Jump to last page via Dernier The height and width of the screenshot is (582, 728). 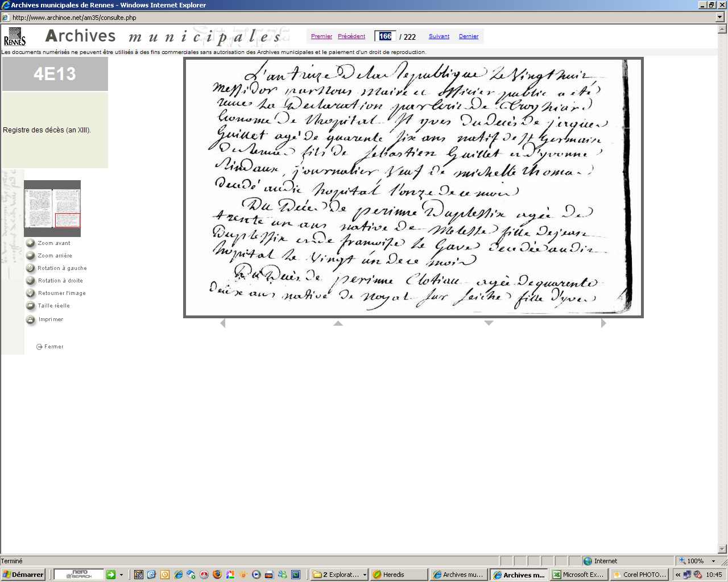tap(469, 36)
